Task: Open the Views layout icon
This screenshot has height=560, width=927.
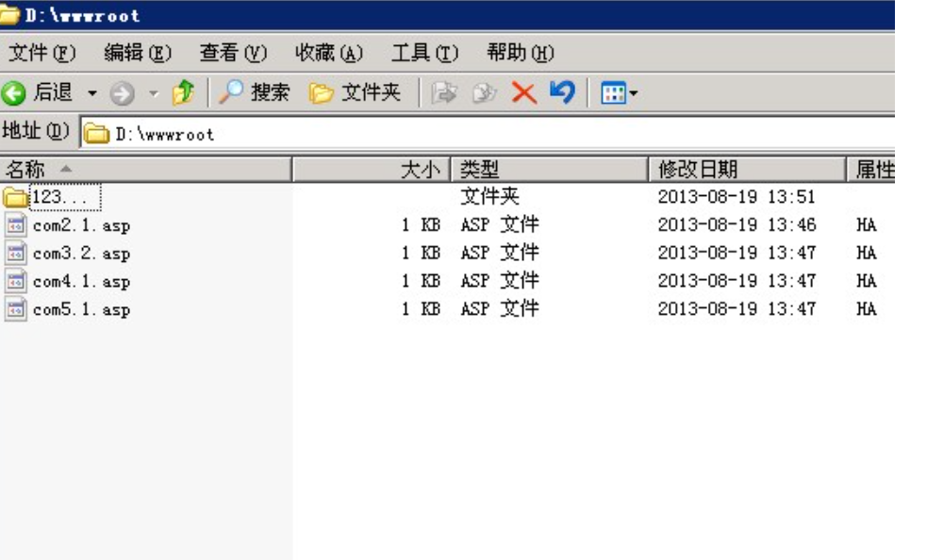Action: coord(613,92)
